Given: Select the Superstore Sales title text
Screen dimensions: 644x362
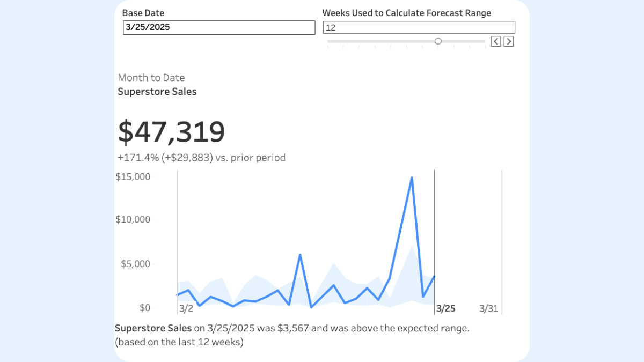Looking at the screenshot, I should (x=157, y=92).
